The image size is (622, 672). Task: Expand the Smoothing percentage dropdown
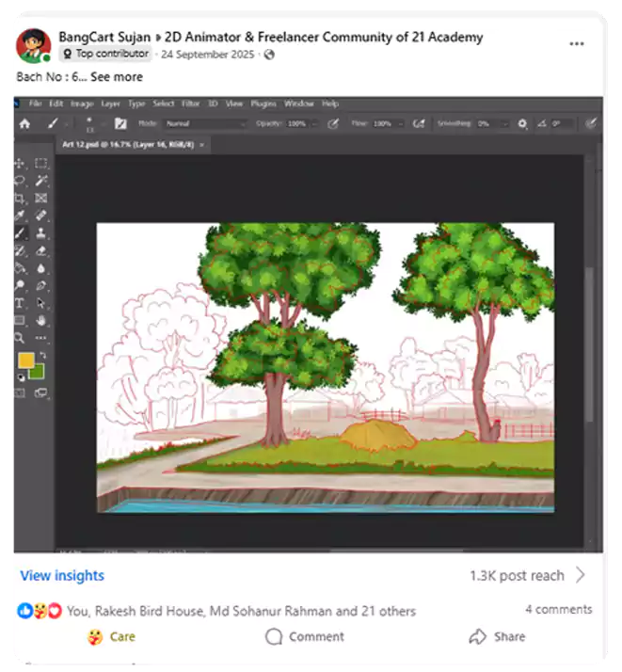tap(506, 123)
